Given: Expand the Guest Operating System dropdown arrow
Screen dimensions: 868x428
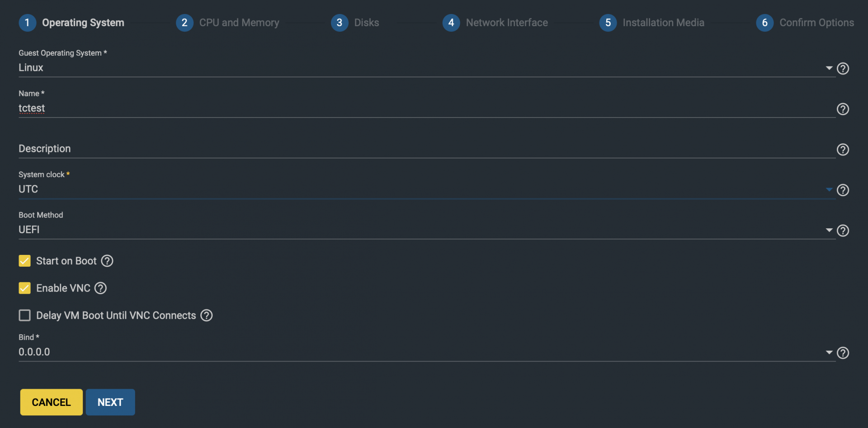Looking at the screenshot, I should click(829, 68).
